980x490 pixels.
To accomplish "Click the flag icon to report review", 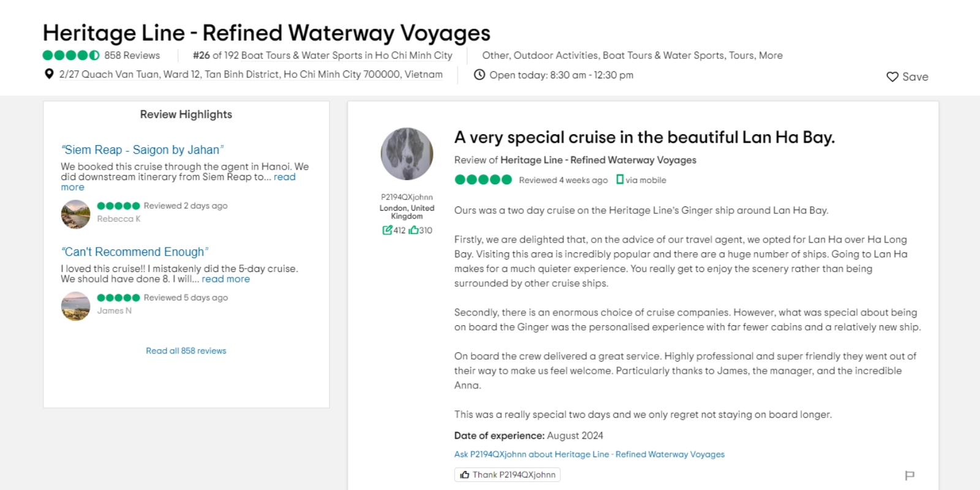I will pos(910,475).
